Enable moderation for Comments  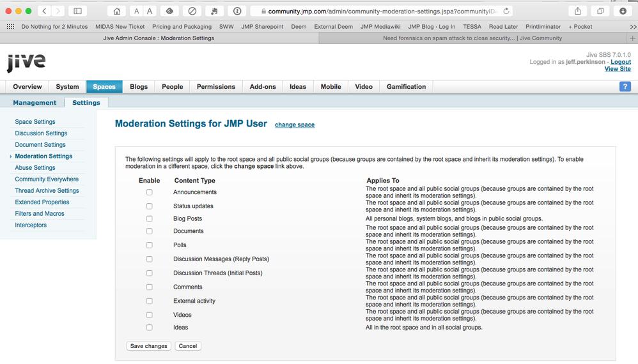coord(150,287)
